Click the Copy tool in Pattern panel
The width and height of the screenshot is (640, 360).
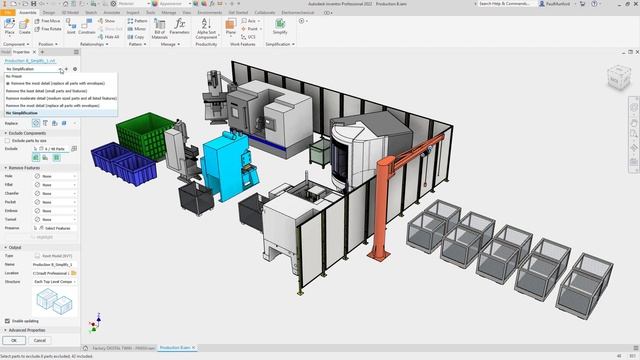(x=136, y=37)
